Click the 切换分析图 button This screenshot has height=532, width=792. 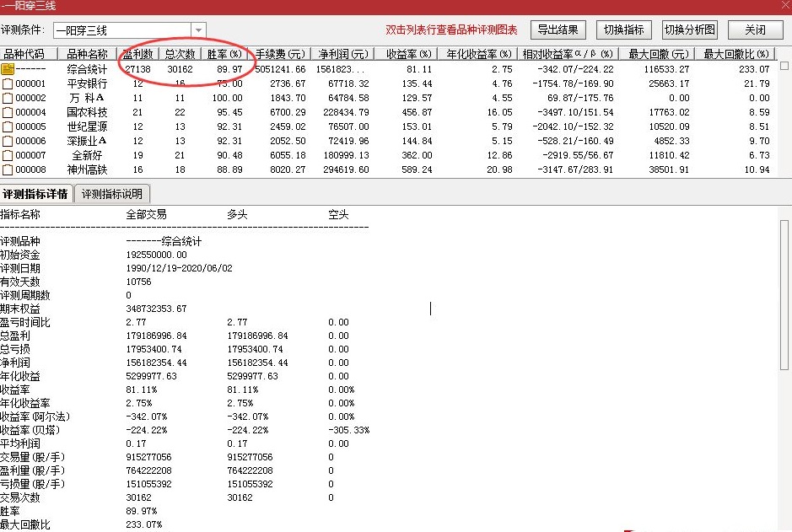coord(690,30)
